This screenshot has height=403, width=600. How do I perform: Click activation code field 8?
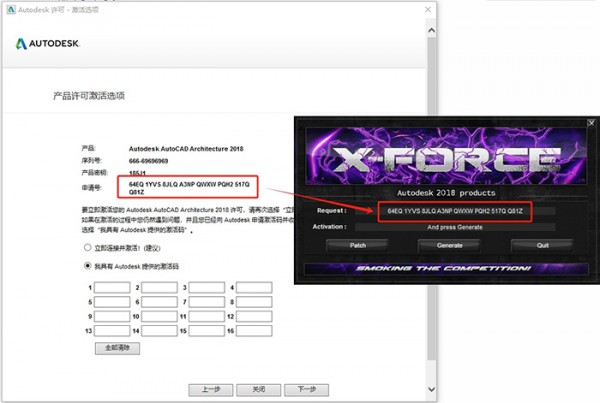tap(254, 302)
